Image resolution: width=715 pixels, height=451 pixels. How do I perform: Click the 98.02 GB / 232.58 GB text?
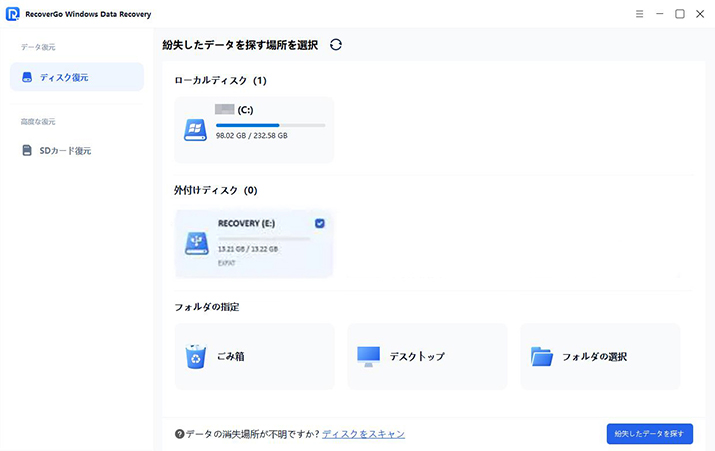[252, 135]
